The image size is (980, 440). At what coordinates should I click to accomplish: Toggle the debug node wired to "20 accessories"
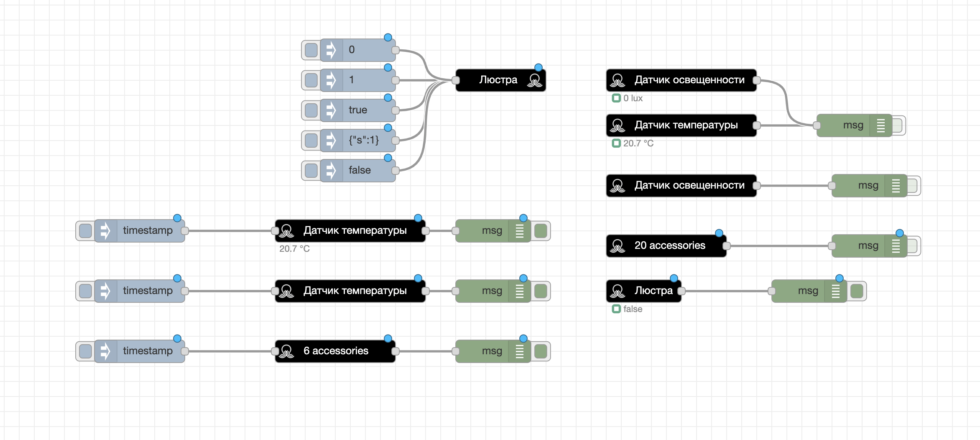912,246
